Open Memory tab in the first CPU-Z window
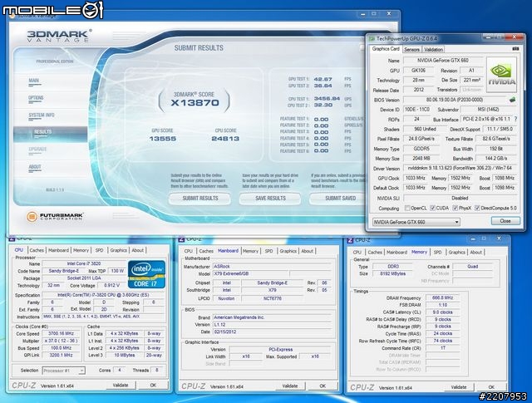 click(x=81, y=250)
